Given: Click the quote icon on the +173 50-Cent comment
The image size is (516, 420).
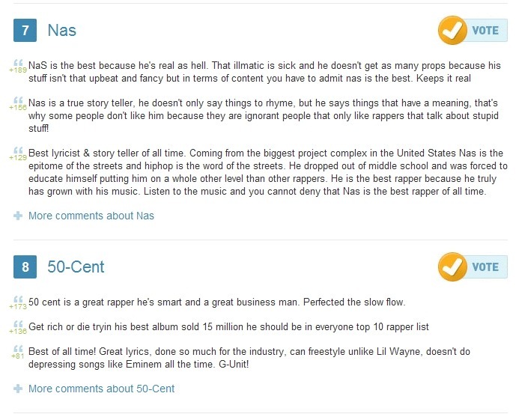Looking at the screenshot, I should click(18, 299).
